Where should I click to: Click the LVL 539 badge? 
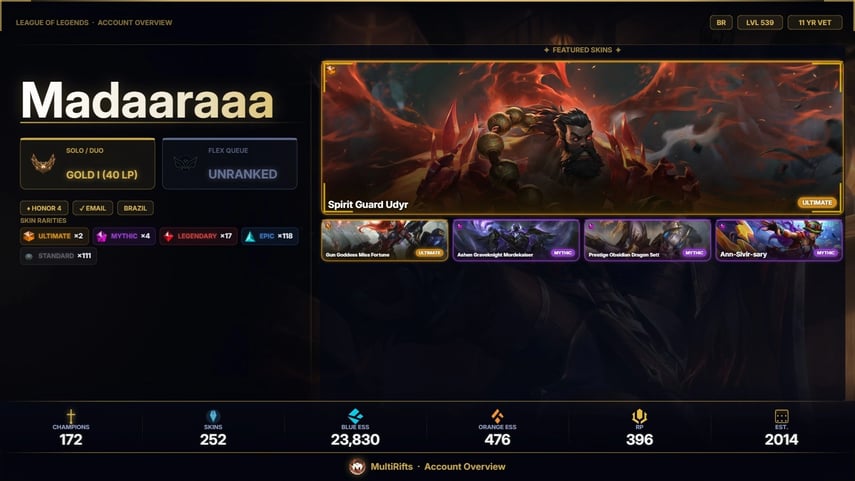point(760,22)
